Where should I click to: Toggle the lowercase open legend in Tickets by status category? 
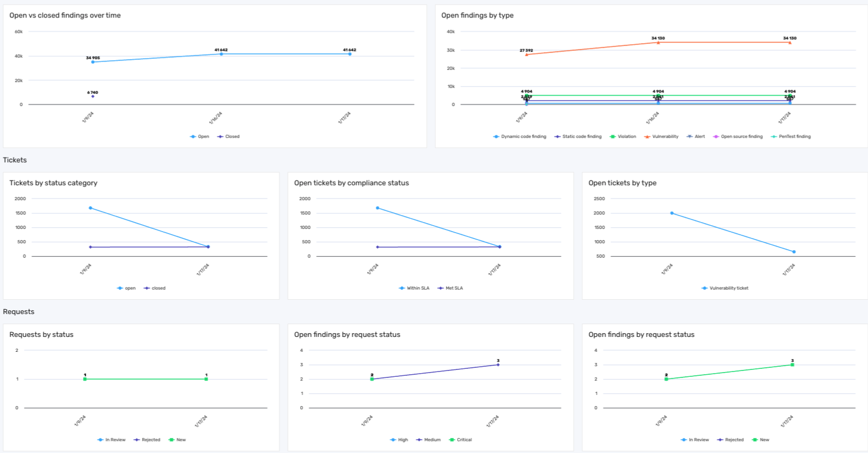[x=126, y=289]
